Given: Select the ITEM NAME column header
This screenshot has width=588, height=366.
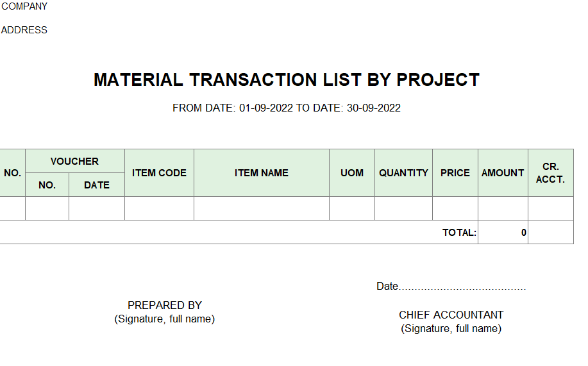Looking at the screenshot, I should click(x=262, y=173).
